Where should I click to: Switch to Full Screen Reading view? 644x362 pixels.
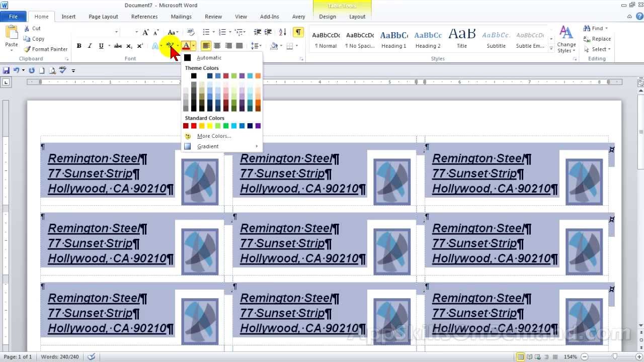pyautogui.click(x=530, y=357)
